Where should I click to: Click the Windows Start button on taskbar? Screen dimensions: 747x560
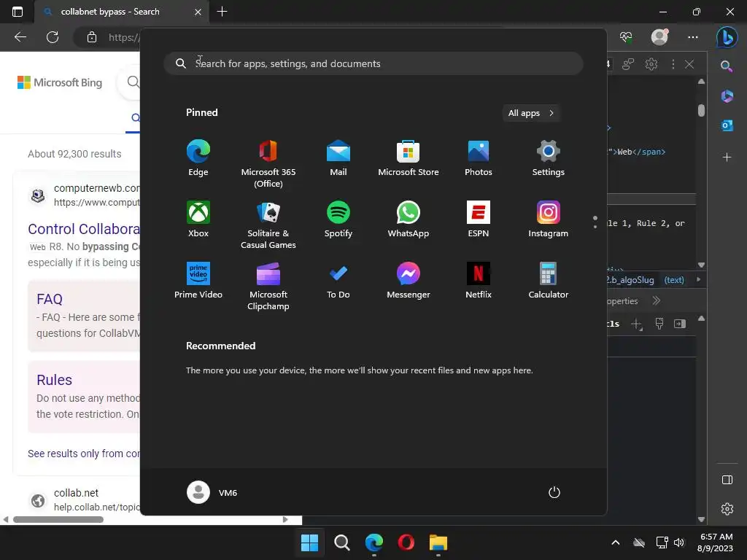(x=309, y=542)
